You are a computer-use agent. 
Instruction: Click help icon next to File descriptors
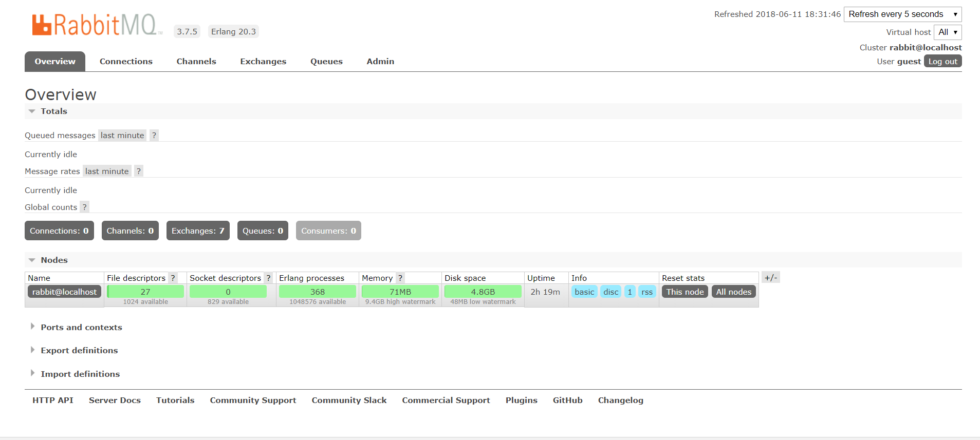pos(173,278)
